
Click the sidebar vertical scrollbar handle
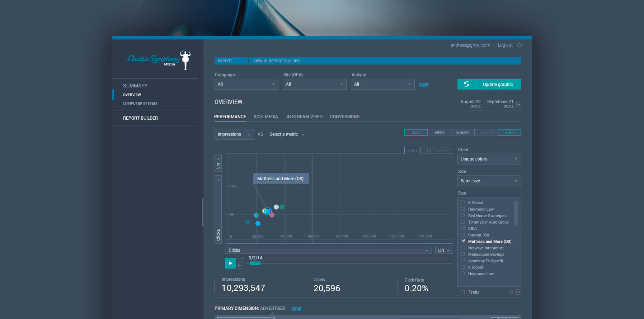click(203, 212)
